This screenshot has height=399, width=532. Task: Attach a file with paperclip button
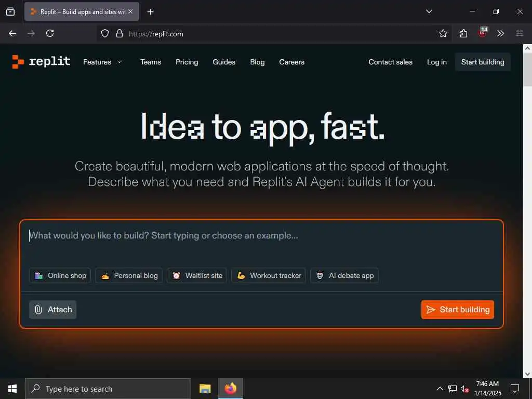pyautogui.click(x=53, y=310)
